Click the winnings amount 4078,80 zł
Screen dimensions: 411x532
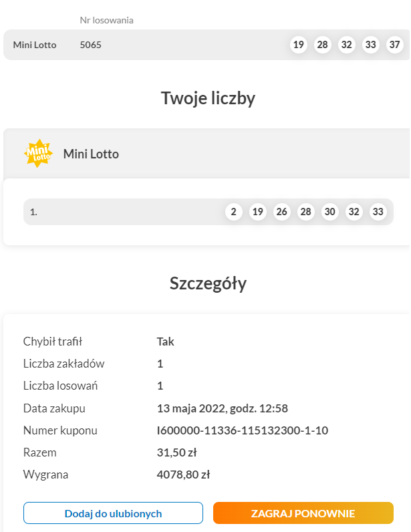183,475
